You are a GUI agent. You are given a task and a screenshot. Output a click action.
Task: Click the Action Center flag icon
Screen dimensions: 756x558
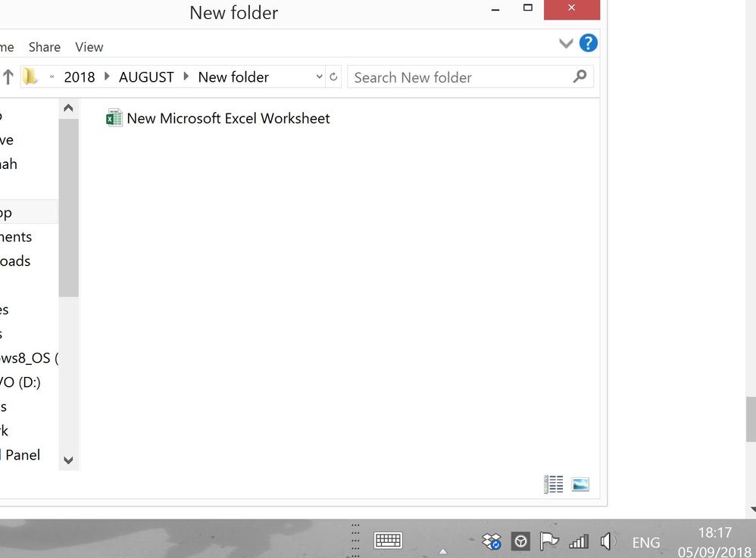coord(548,541)
